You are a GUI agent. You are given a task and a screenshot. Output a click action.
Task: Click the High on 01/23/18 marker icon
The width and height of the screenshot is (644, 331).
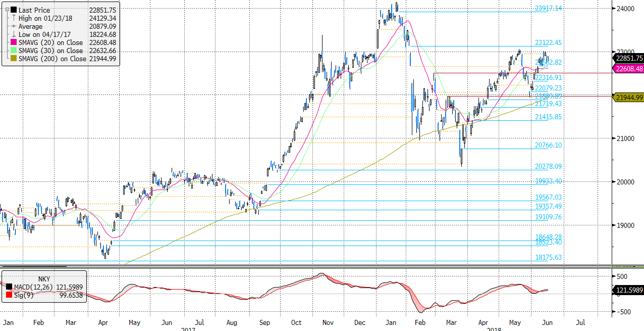pos(13,18)
